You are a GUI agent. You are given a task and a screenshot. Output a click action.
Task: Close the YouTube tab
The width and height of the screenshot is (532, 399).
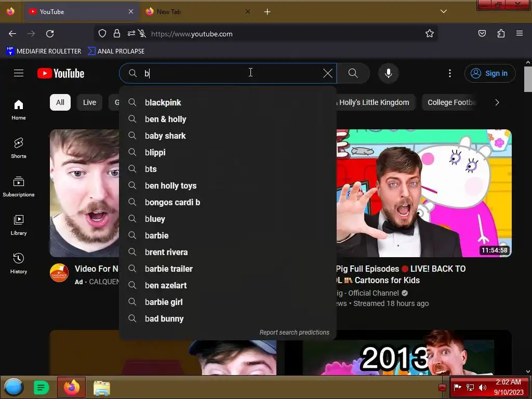click(131, 12)
